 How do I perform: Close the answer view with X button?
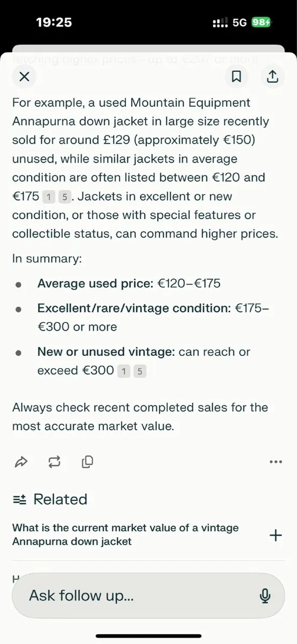(24, 77)
